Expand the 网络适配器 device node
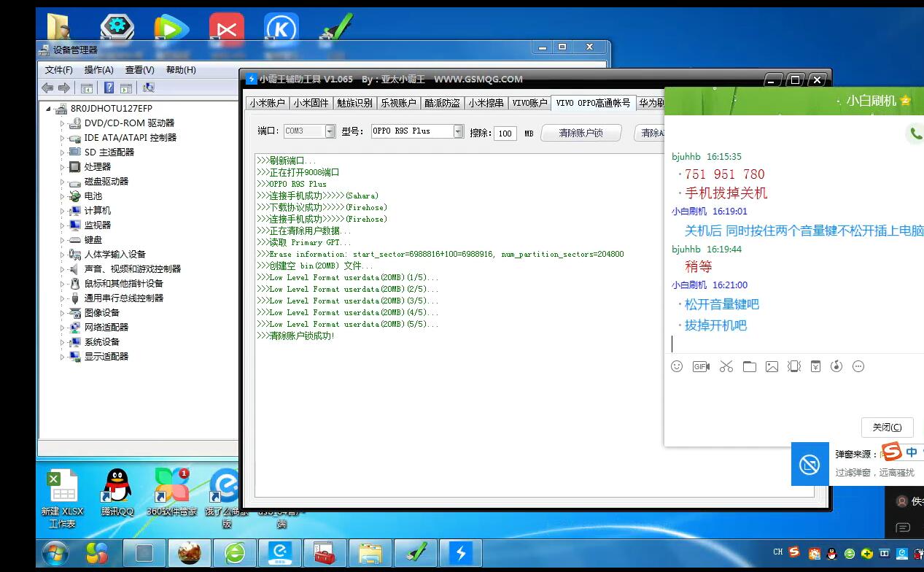This screenshot has height=572, width=924. click(x=63, y=328)
